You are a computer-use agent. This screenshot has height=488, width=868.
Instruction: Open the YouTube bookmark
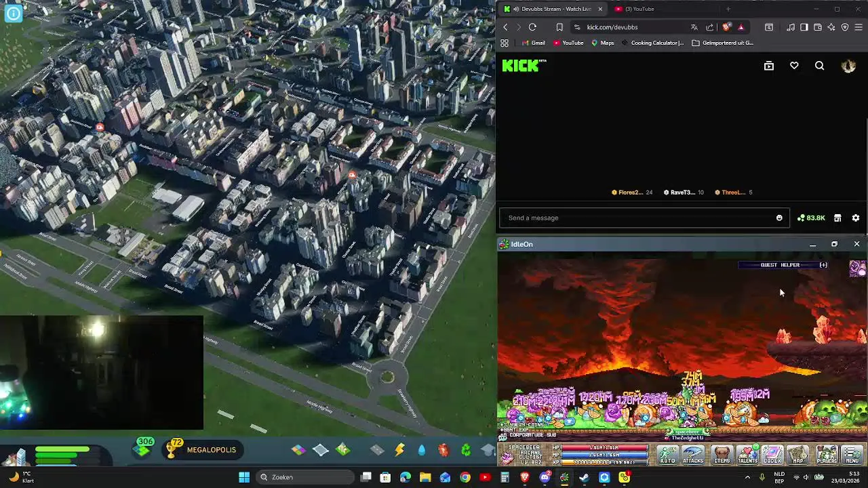point(568,43)
